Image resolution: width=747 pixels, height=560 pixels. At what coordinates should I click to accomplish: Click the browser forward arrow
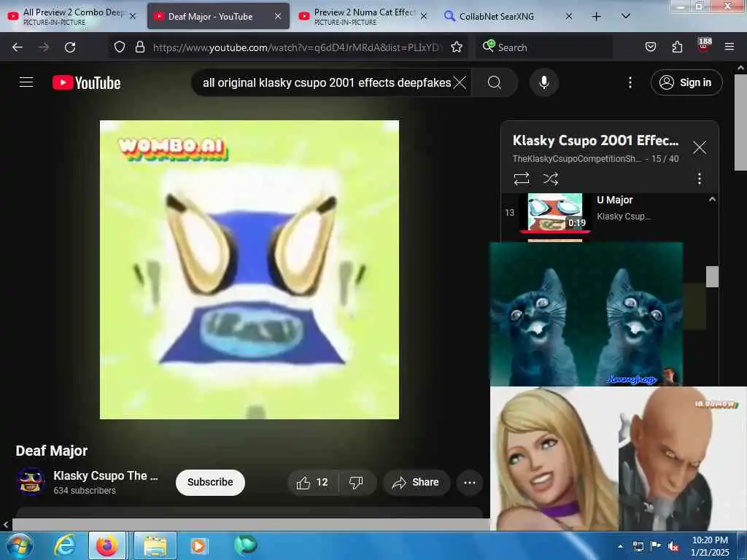point(44,47)
